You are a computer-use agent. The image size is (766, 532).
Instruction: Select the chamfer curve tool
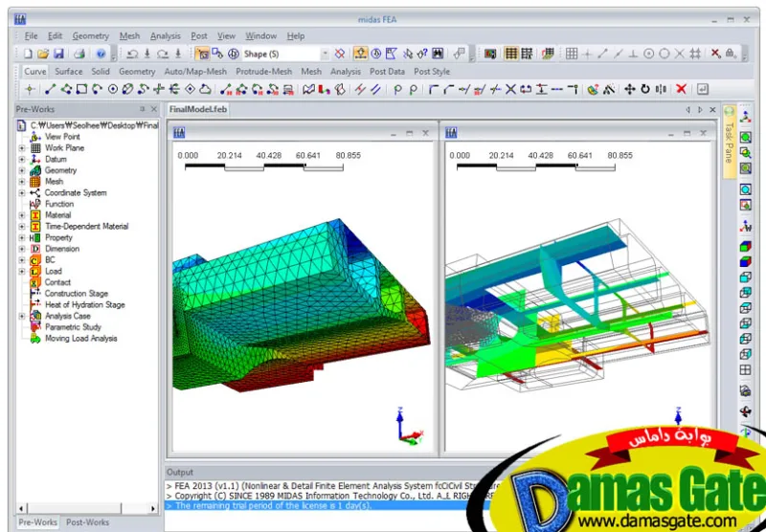click(x=448, y=89)
